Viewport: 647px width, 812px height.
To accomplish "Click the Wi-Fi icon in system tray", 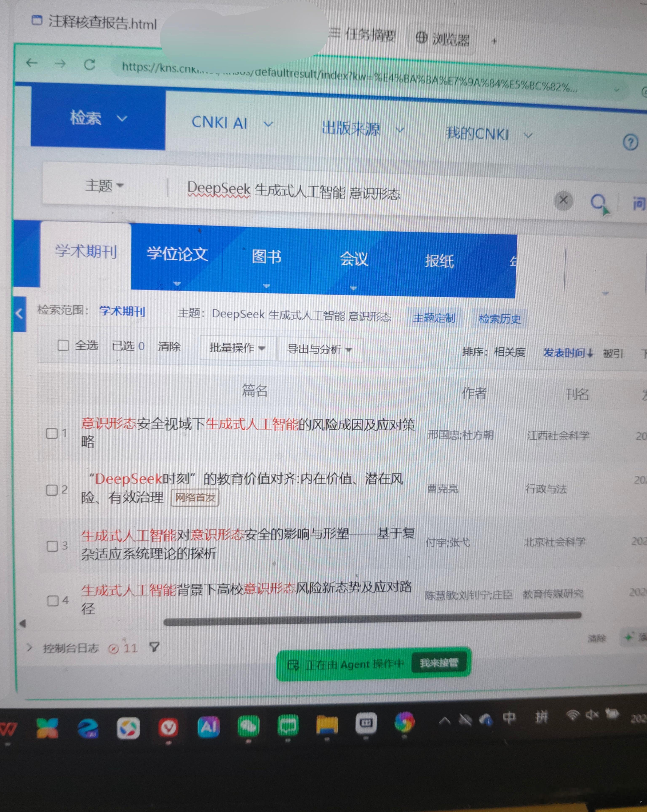I will (x=573, y=716).
